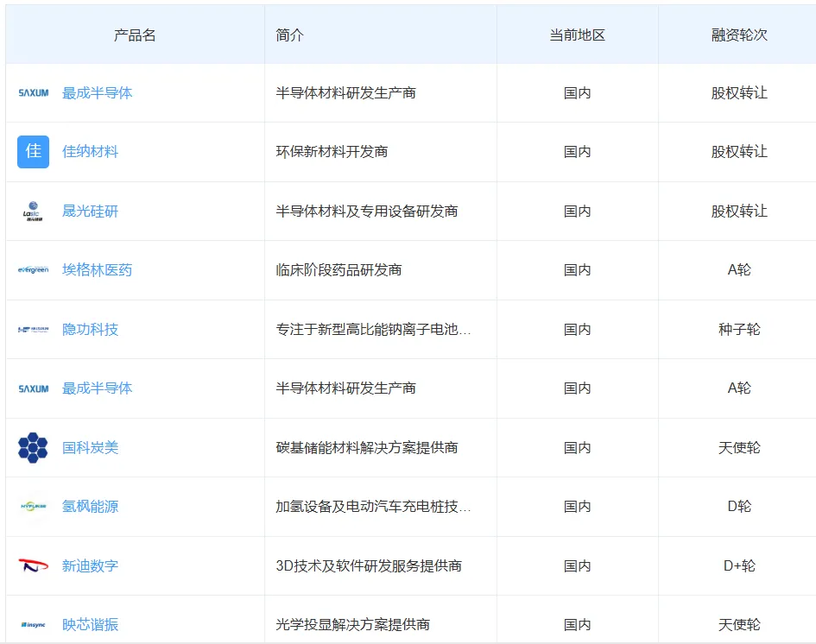Viewport: 816px width, 644px height.
Task: Open the 隐功科技 product link
Action: 90,329
